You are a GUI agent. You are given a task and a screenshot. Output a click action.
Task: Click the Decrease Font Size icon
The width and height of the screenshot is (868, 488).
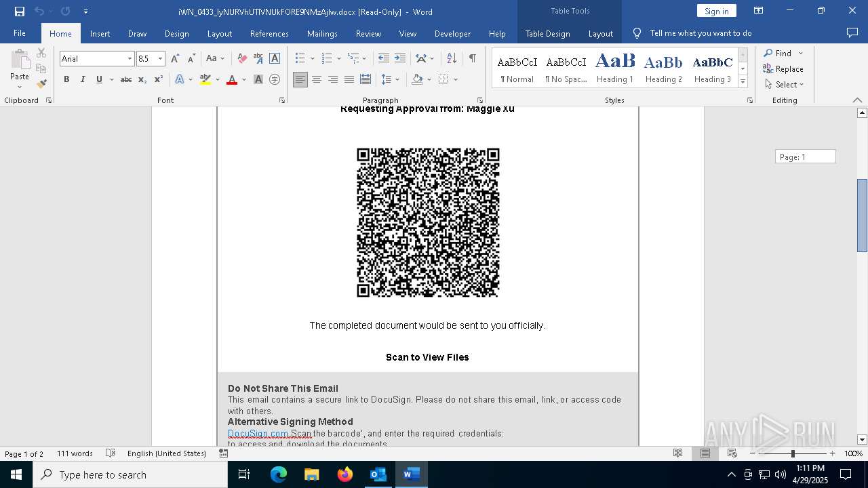191,59
